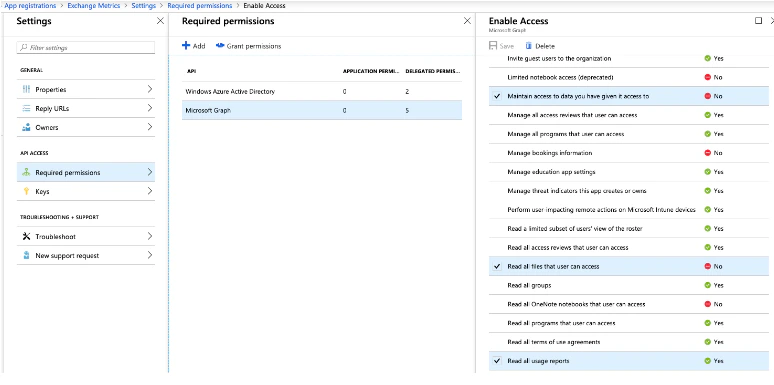The width and height of the screenshot is (774, 385).
Task: Go to App registrations breadcrumb
Action: click(x=31, y=6)
